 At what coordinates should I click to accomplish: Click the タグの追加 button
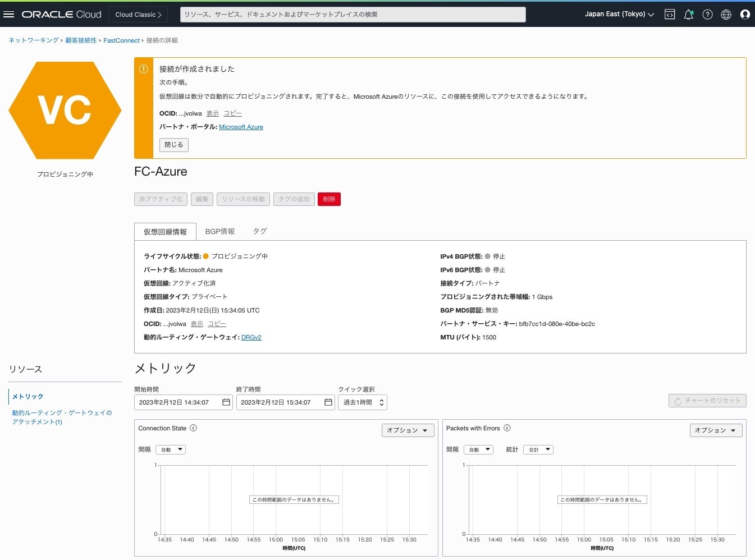pyautogui.click(x=294, y=199)
